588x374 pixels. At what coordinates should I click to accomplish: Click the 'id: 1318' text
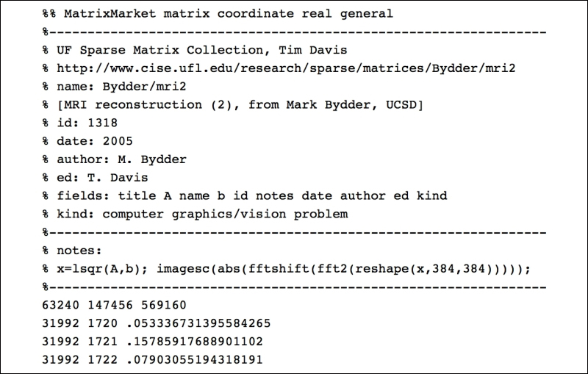pyautogui.click(x=87, y=123)
